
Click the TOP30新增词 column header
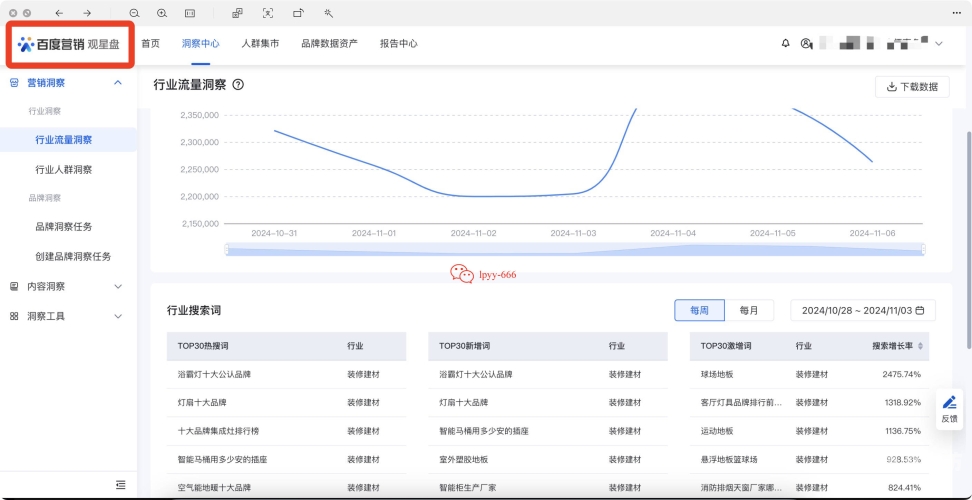pos(464,346)
